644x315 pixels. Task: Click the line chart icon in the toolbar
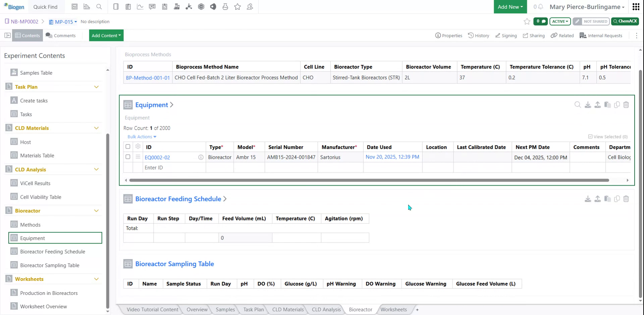(x=140, y=6)
